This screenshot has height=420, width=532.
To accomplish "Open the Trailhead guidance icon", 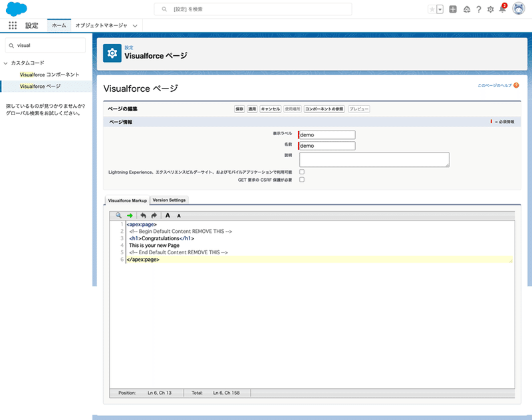I will (467, 9).
